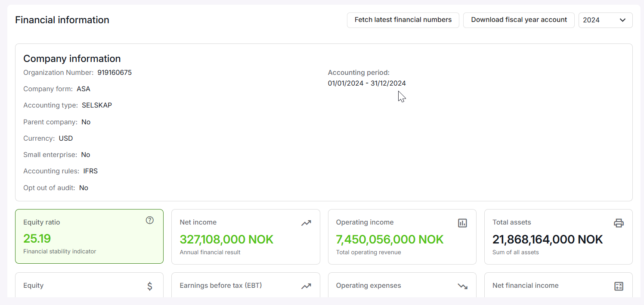Click the 25.19 equity ratio value
Viewport: 644px width, 305px height.
coord(37,238)
